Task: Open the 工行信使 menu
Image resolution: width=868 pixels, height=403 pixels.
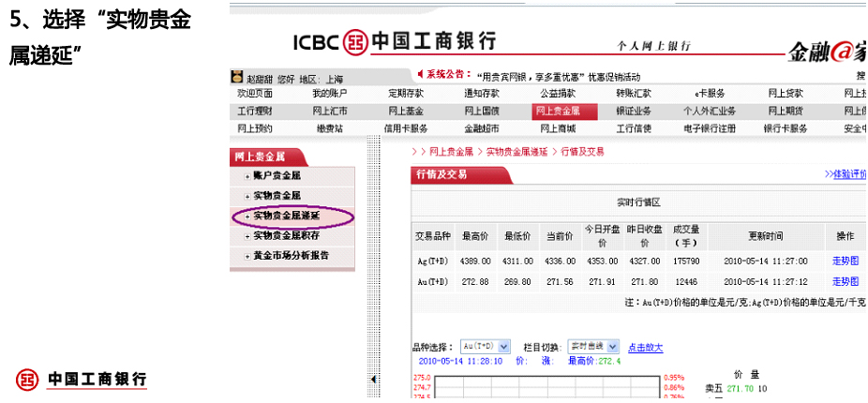Action: coord(634,129)
